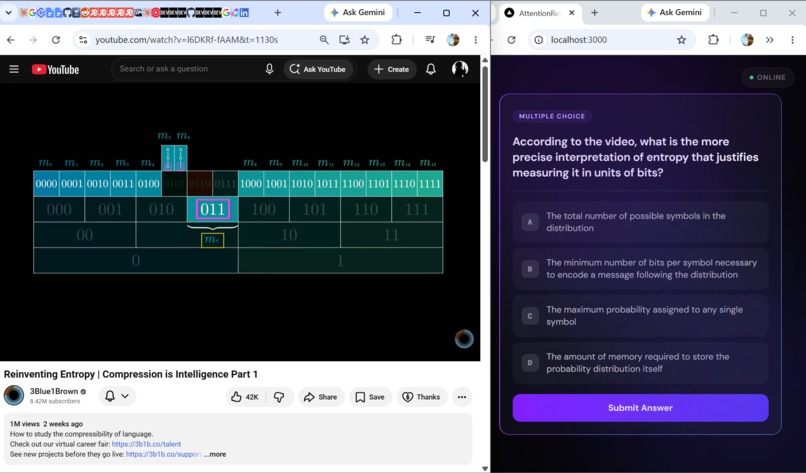Image resolution: width=806 pixels, height=473 pixels.
Task: Select answer D about memory required
Action: tap(640, 362)
